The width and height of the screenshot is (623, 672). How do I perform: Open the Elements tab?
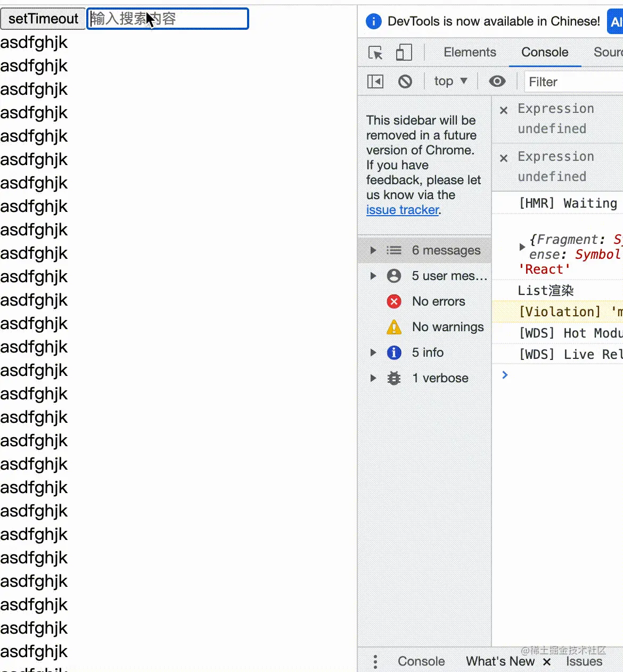[470, 52]
